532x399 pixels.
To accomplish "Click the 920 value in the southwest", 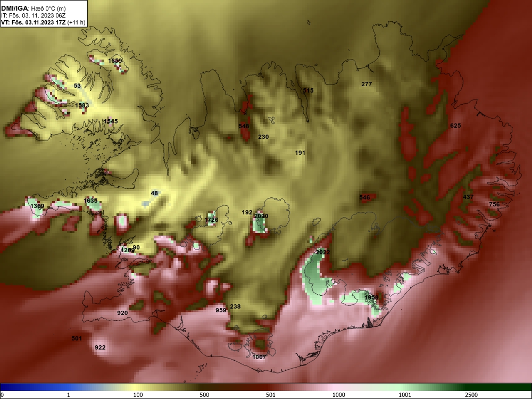I will [x=122, y=312].
